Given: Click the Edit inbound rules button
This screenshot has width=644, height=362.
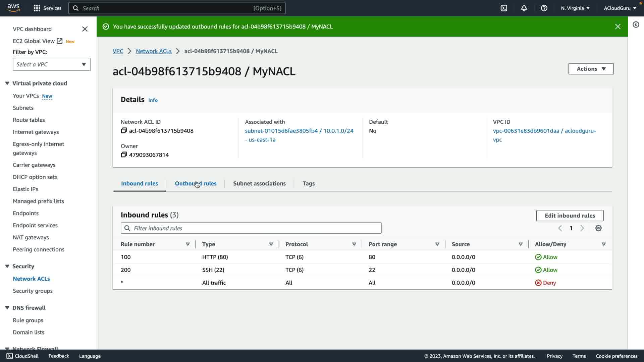Looking at the screenshot, I should 570,216.
